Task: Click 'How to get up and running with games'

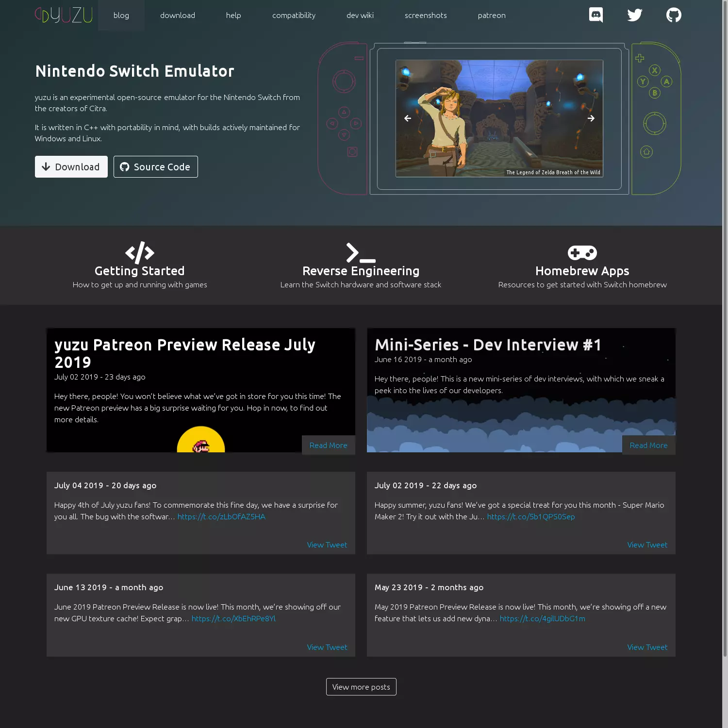Action: coord(140,284)
